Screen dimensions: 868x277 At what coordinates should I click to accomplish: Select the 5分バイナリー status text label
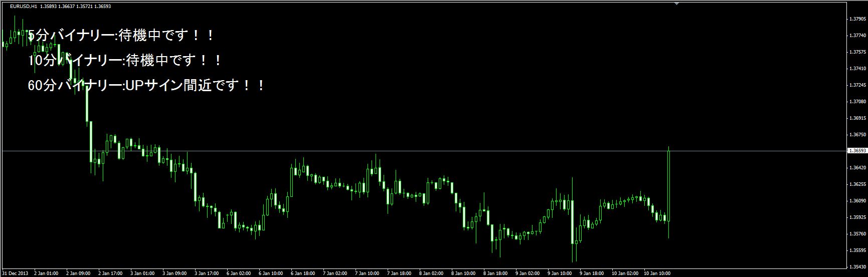(121, 36)
